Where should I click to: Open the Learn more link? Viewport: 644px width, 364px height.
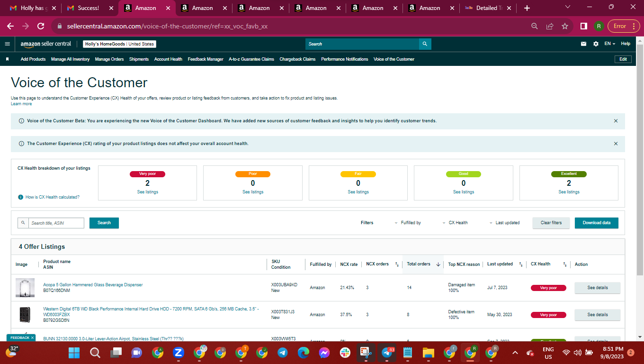[21, 104]
